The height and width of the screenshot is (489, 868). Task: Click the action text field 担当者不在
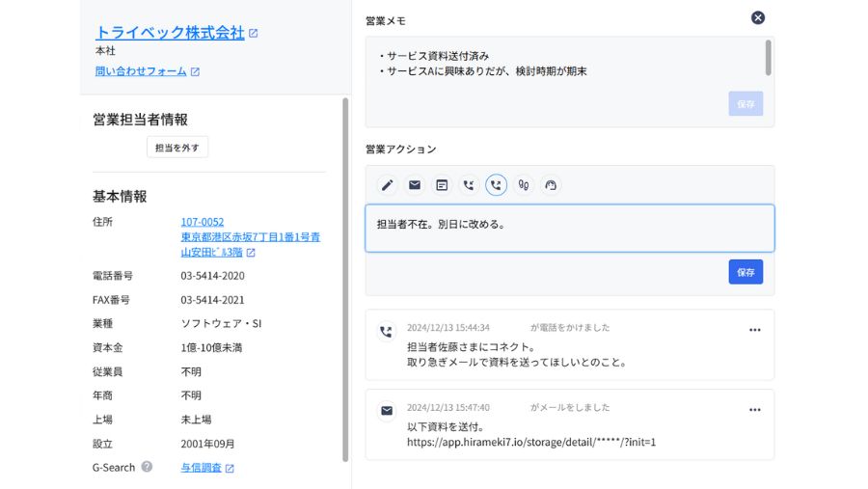pyautogui.click(x=570, y=229)
